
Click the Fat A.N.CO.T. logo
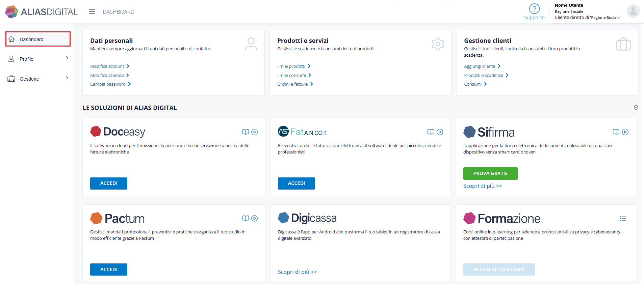tap(303, 132)
